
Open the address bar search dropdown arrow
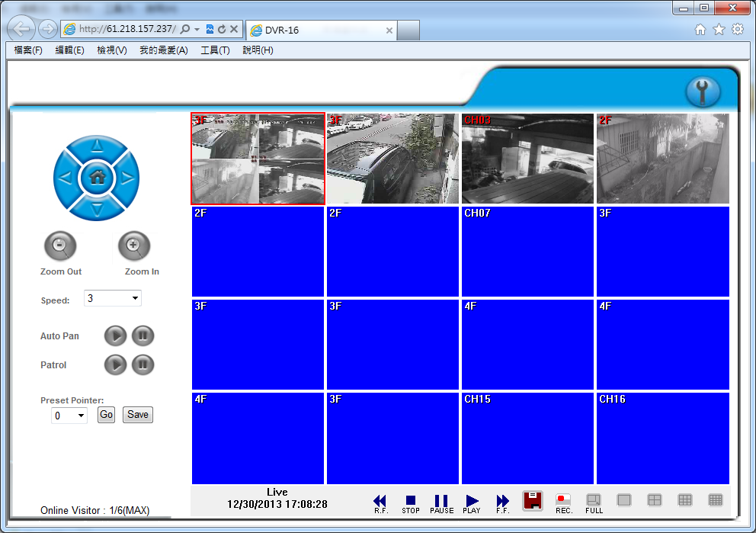197,30
